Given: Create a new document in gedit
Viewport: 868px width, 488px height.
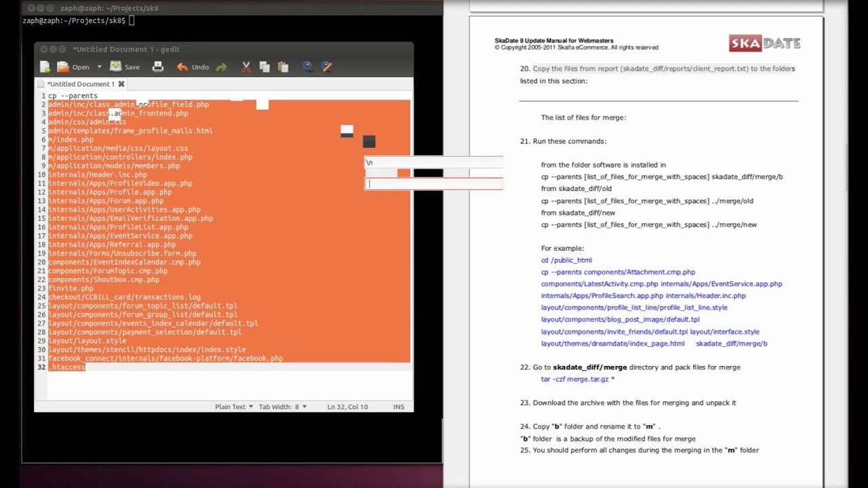Looking at the screenshot, I should [45, 66].
